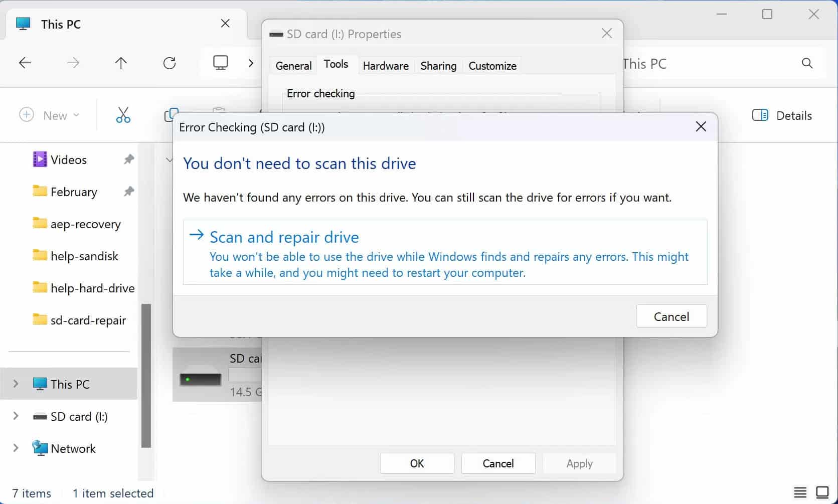Open the sd-card-repair folder
The image size is (838, 504).
click(x=79, y=320)
